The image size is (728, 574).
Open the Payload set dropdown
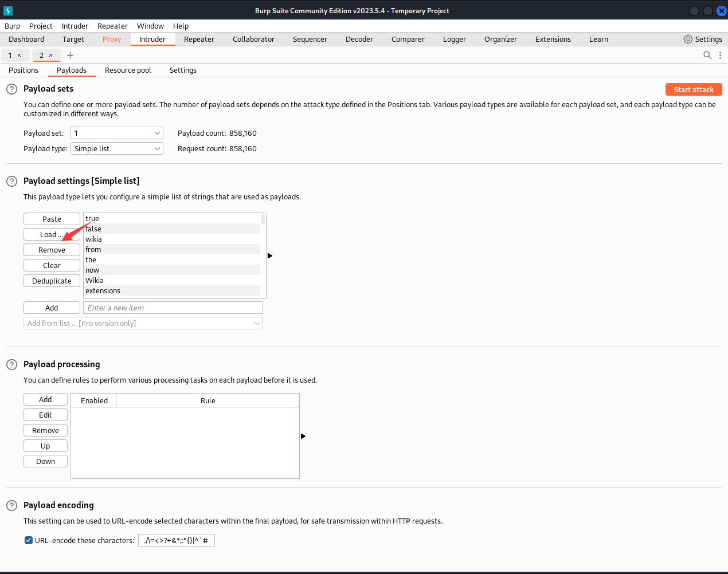(x=117, y=133)
